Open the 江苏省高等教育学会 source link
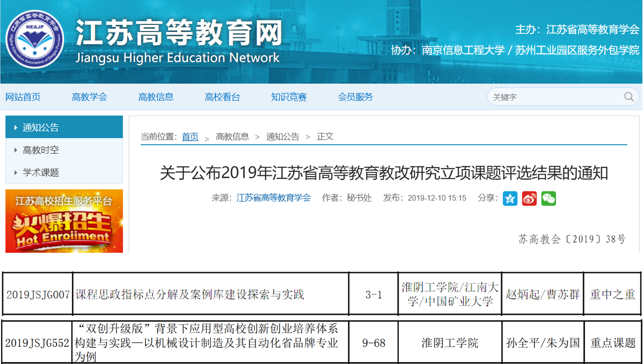The width and height of the screenshot is (643, 364). coord(274,198)
